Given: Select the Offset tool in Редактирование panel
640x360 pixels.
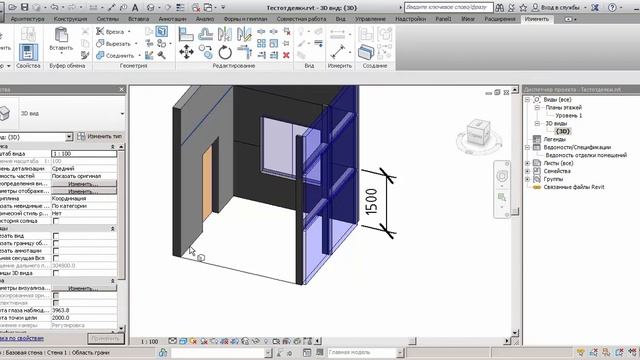Looking at the screenshot, I should (x=205, y=34).
